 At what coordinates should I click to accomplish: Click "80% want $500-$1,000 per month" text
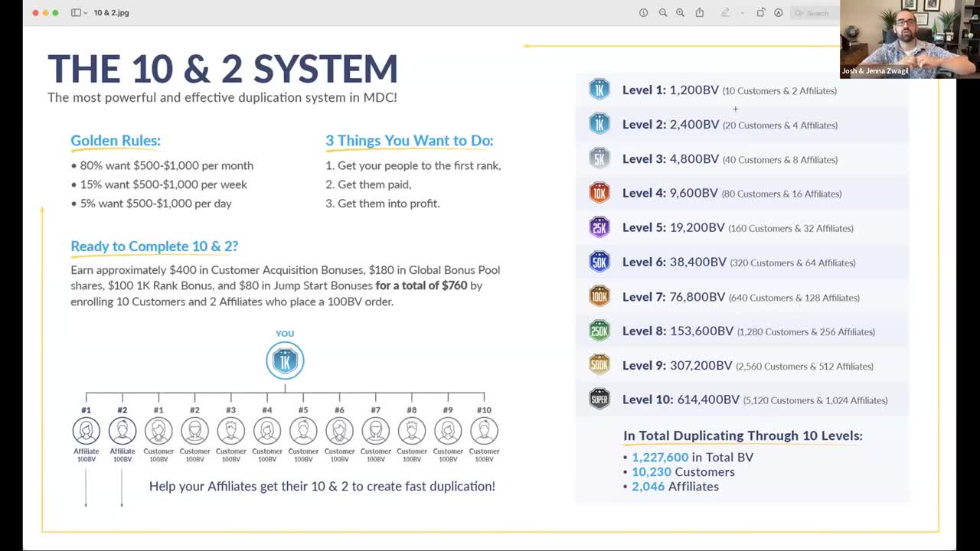[x=167, y=165]
